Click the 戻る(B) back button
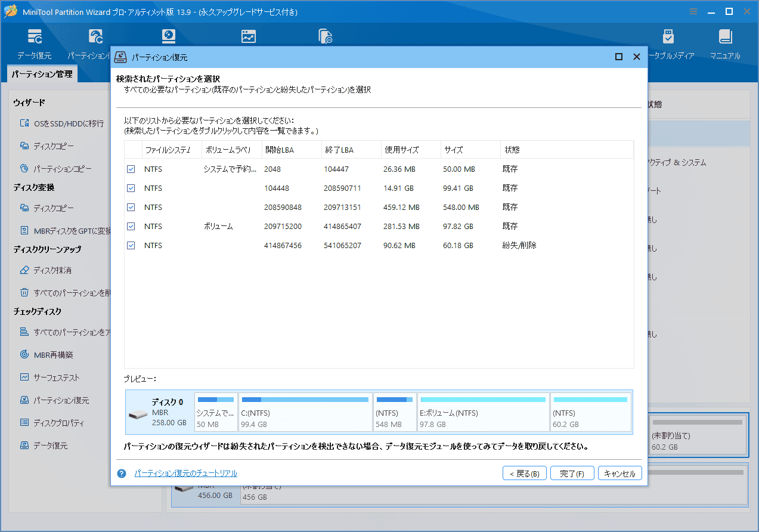This screenshot has width=759, height=532. coord(525,474)
